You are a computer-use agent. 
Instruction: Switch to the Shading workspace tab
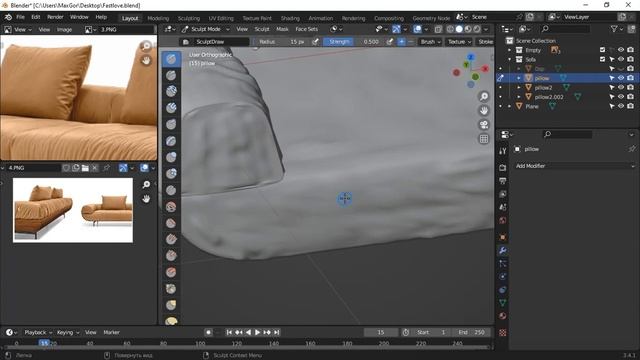[x=290, y=18]
